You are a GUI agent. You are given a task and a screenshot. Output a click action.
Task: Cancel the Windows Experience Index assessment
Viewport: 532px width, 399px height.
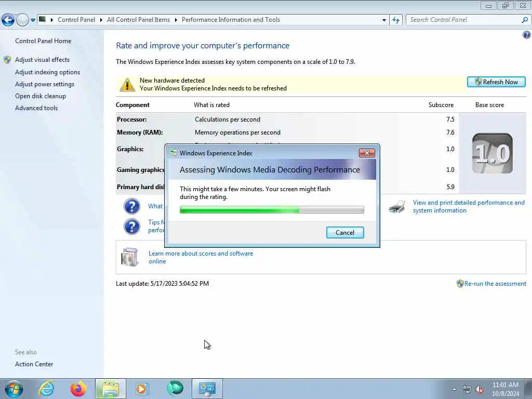coord(345,232)
